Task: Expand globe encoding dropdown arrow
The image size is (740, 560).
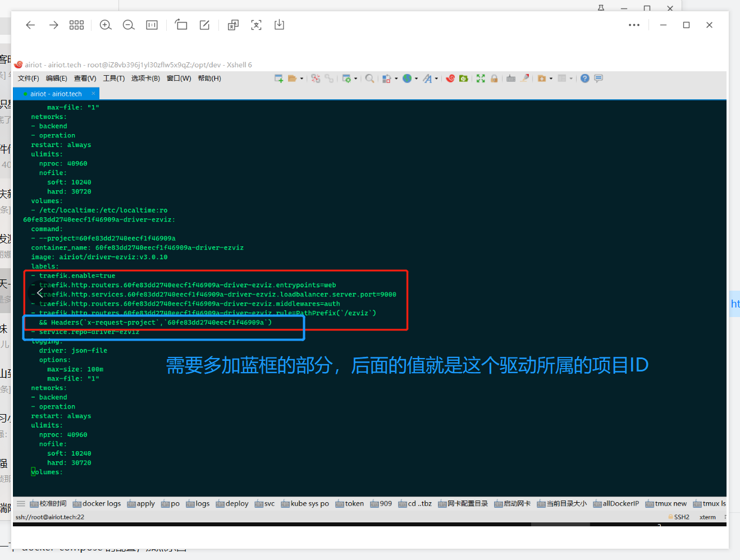Action: point(416,79)
